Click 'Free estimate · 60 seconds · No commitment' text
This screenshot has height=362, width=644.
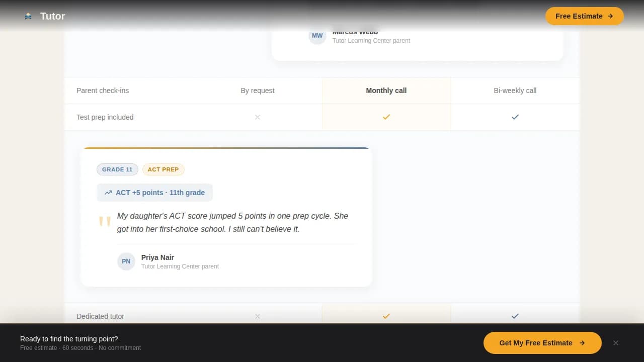tap(80, 348)
